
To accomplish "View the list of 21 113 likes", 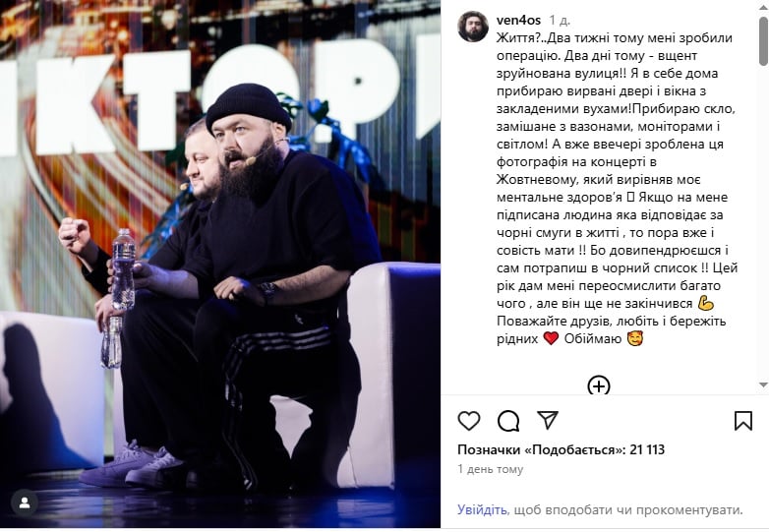I will pos(562,449).
